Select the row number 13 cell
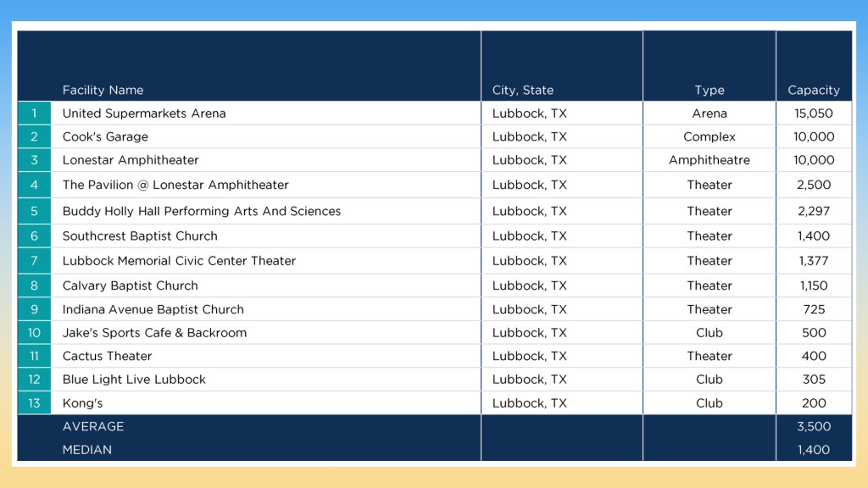868x488 pixels. coord(34,403)
